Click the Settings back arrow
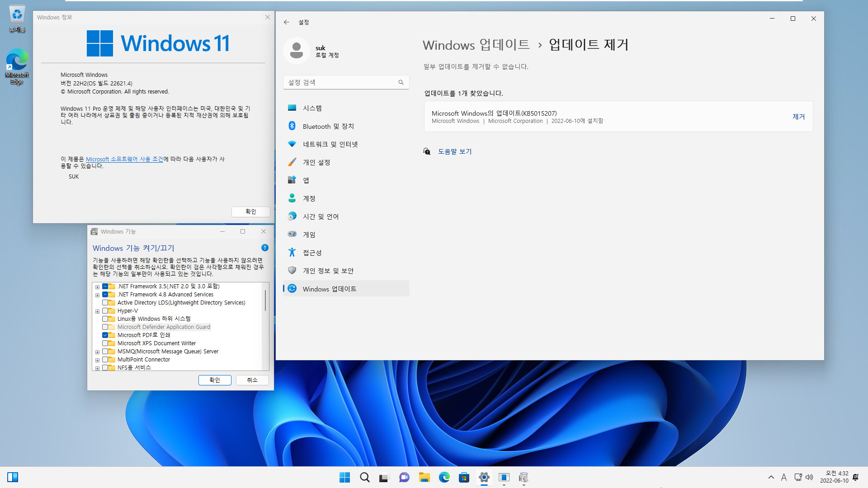 point(286,22)
